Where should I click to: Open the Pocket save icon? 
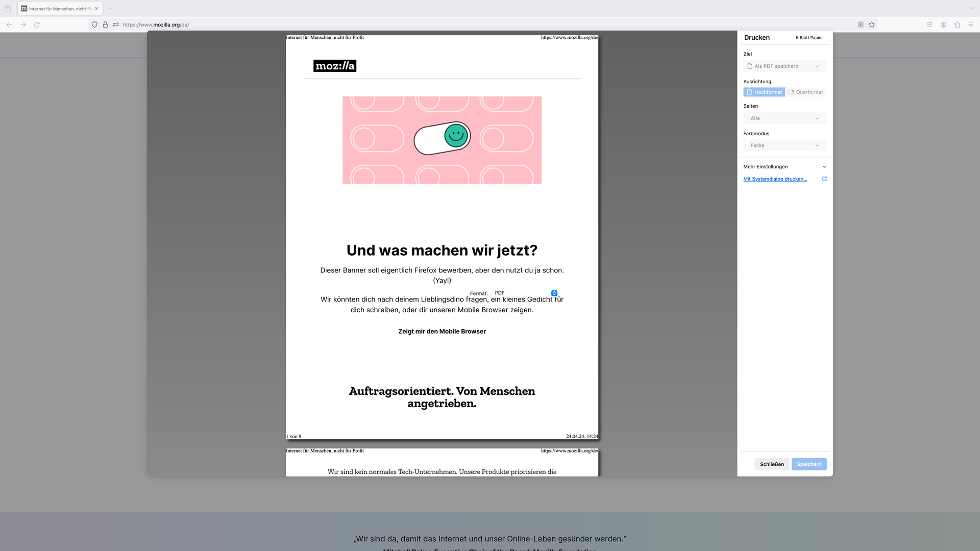click(929, 24)
